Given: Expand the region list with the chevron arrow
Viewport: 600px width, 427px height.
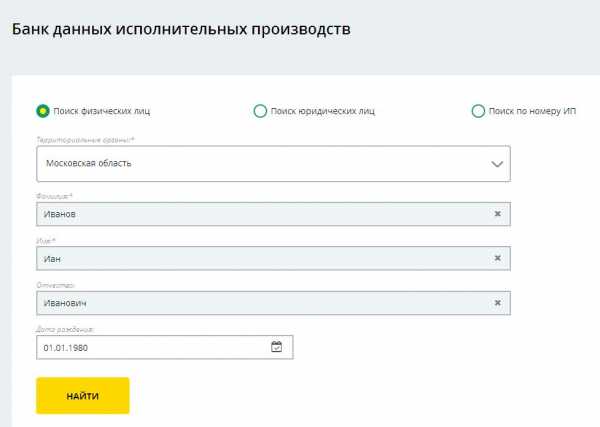Looking at the screenshot, I should [x=497, y=164].
